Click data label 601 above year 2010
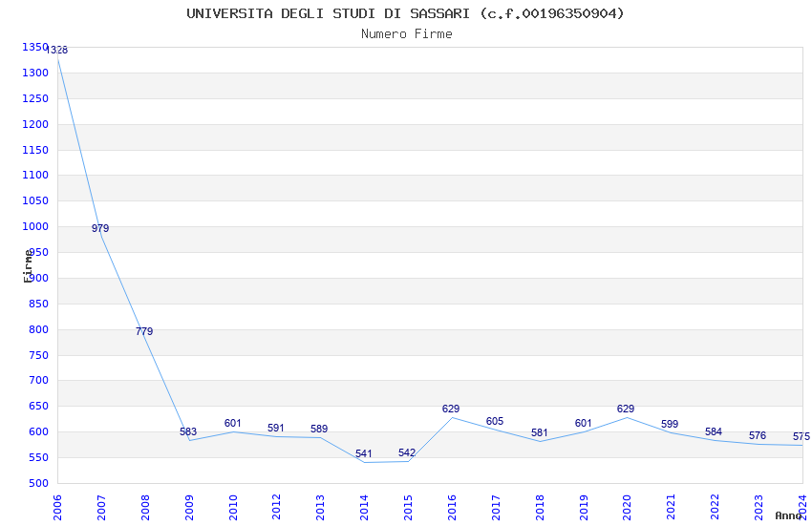Screen dimensions: 812x525 pos(232,423)
